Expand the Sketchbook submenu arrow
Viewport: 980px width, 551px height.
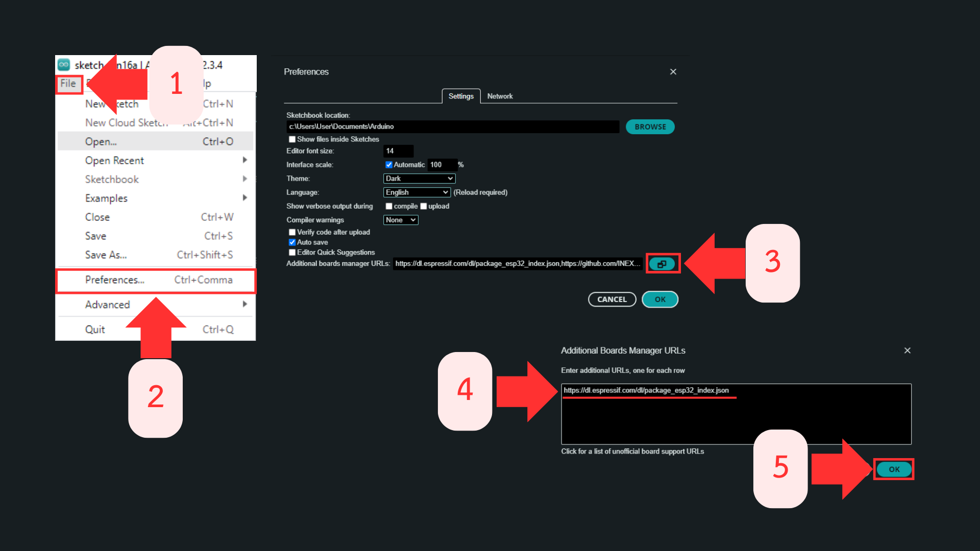(245, 179)
